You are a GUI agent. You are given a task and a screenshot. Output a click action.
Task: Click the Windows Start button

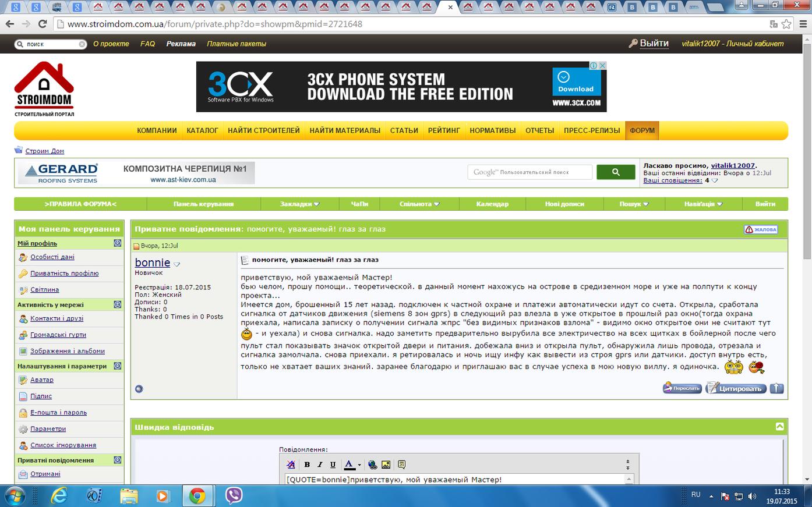(16, 495)
